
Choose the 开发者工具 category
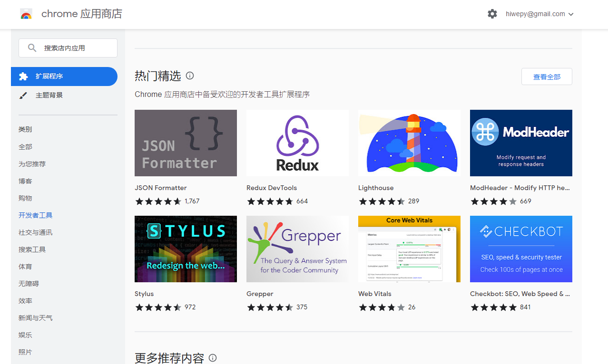click(x=35, y=215)
